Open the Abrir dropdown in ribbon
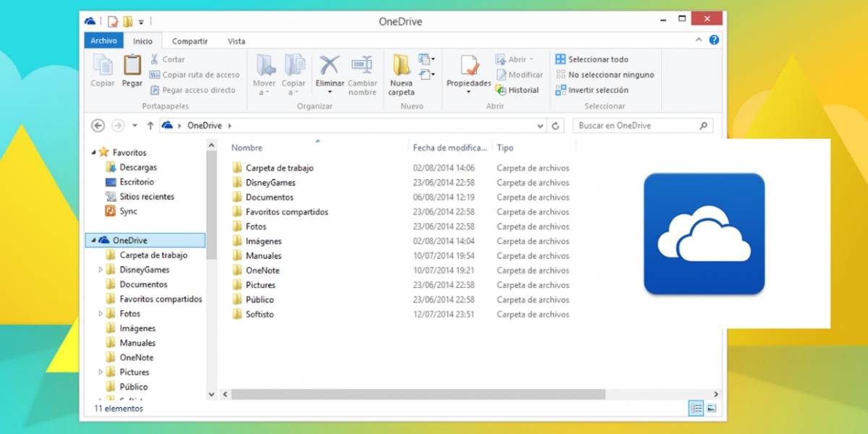The height and width of the screenshot is (434, 868). point(515,59)
